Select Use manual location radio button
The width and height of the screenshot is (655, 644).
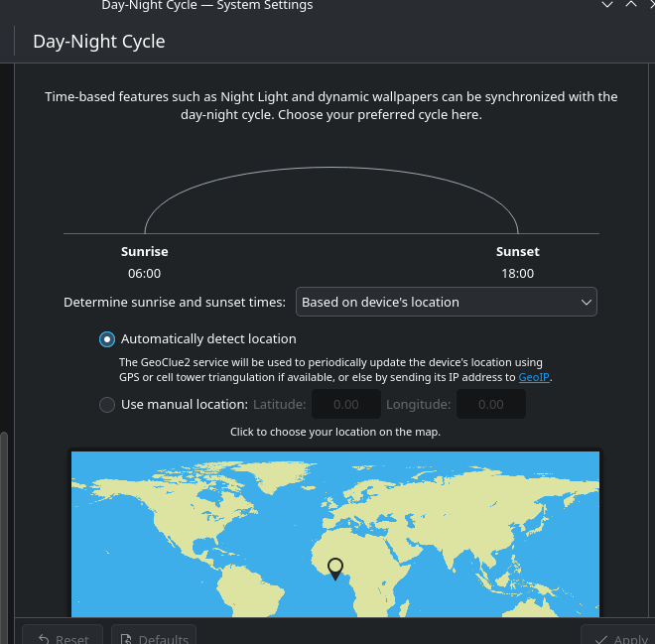107,405
